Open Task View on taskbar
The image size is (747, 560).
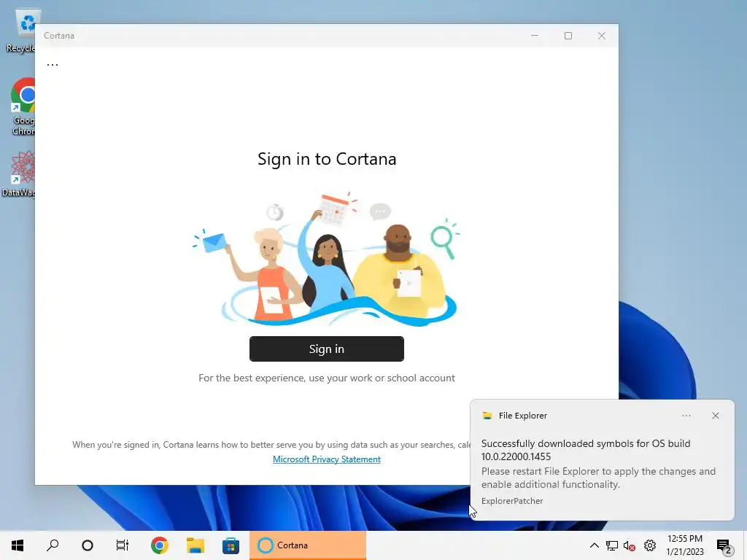(x=123, y=545)
